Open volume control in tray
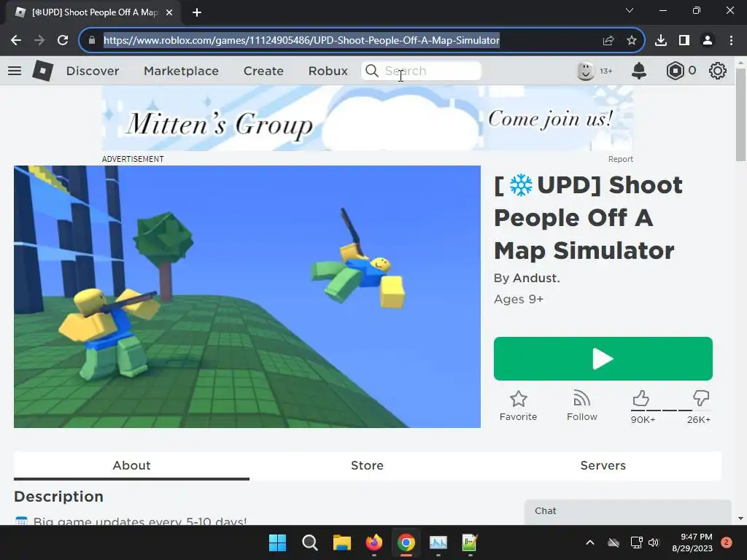 pos(654,542)
